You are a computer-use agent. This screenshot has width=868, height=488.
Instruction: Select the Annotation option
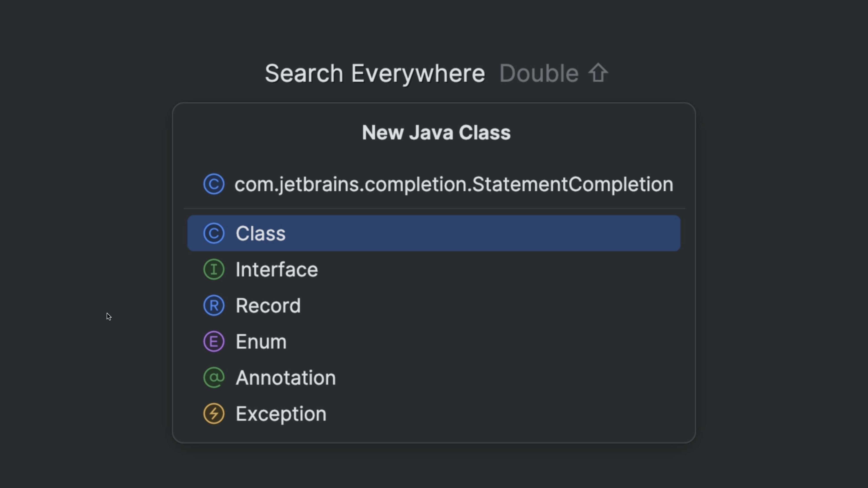click(x=285, y=377)
